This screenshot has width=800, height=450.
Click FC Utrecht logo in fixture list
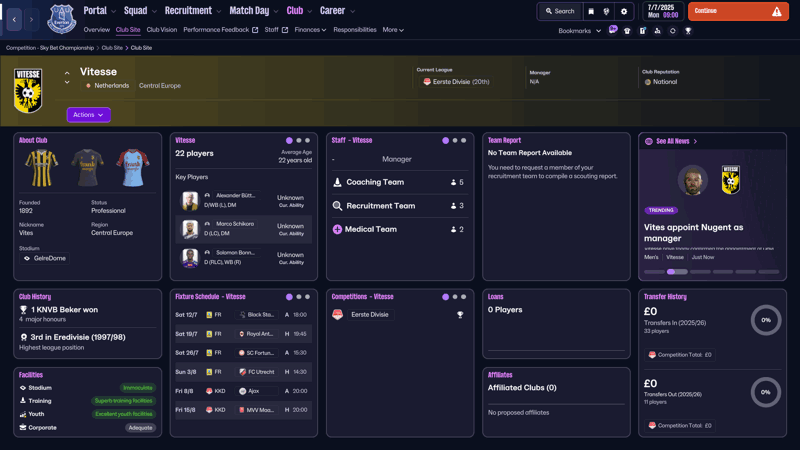coord(242,372)
